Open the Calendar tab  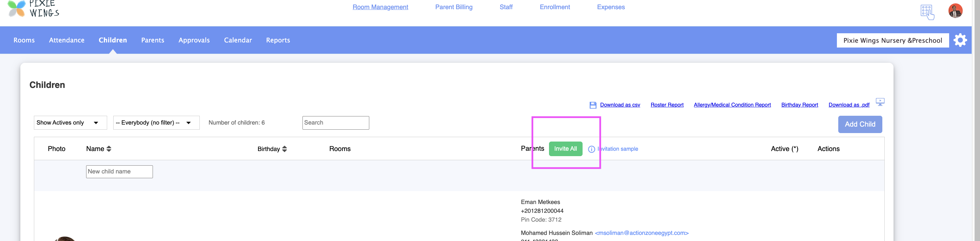pyautogui.click(x=238, y=40)
